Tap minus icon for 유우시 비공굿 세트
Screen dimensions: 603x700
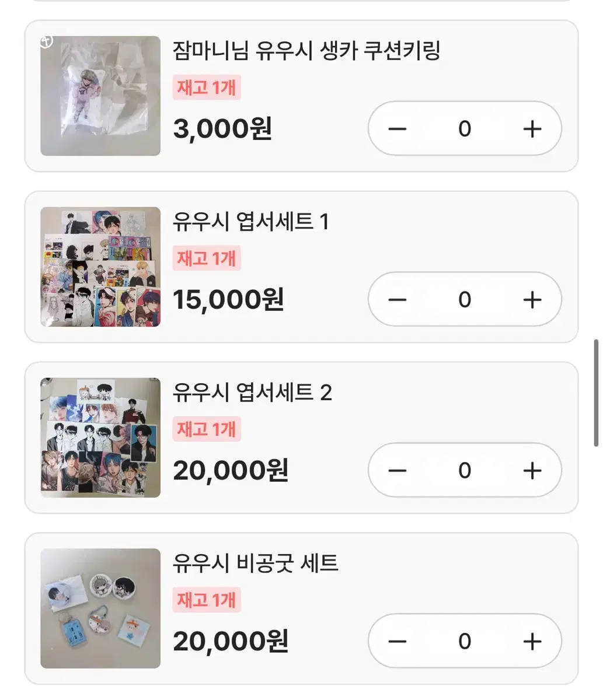pyautogui.click(x=397, y=642)
